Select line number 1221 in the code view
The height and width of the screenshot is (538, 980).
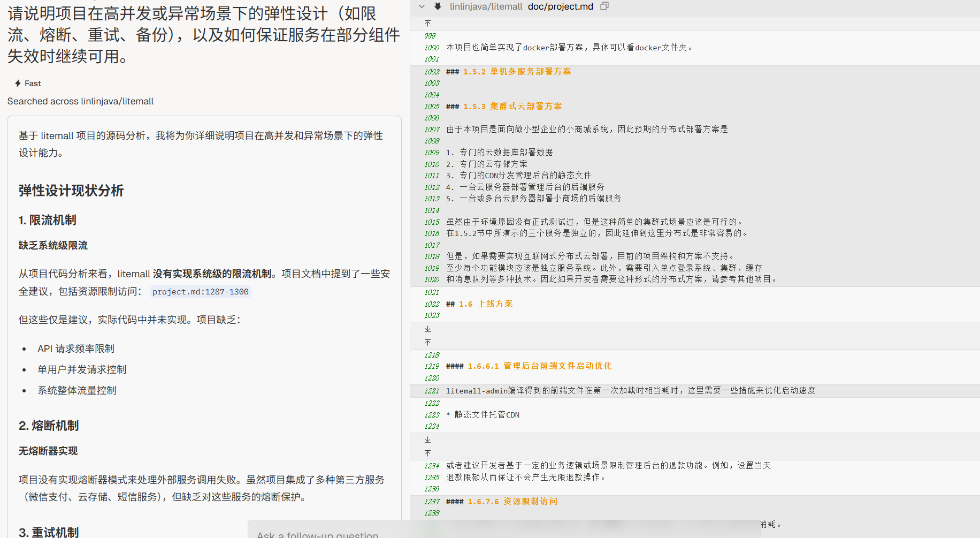click(431, 391)
